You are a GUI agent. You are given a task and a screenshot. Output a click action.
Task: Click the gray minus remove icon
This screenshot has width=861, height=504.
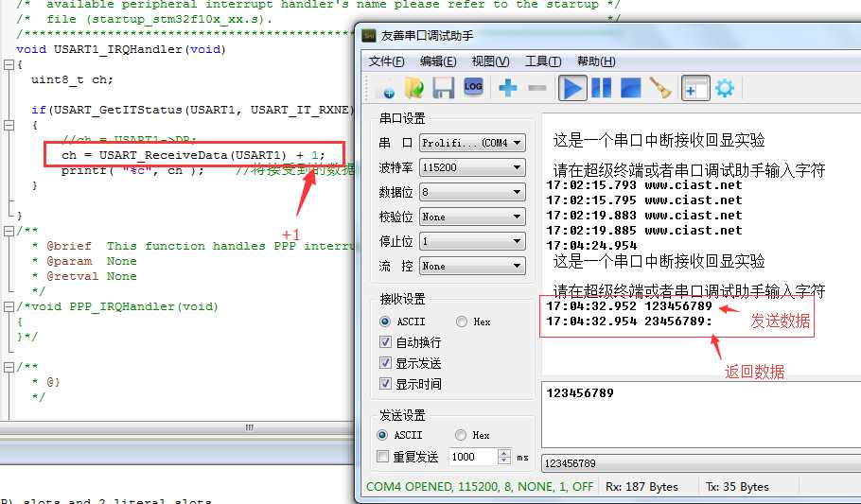pos(537,88)
